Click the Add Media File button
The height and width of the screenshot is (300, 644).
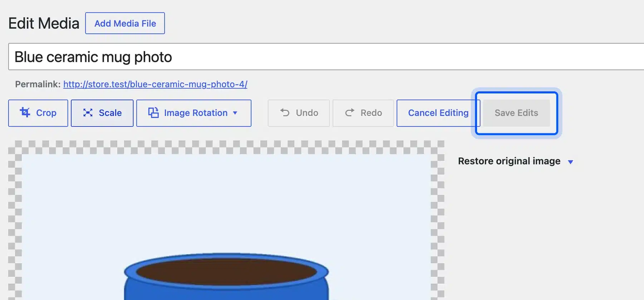tap(125, 23)
